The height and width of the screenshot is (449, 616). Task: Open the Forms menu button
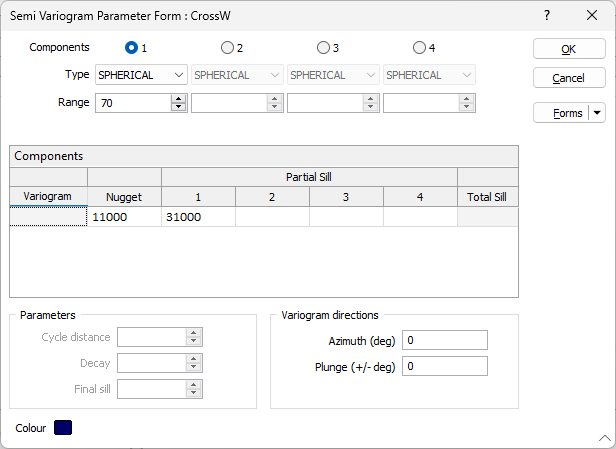[562, 113]
